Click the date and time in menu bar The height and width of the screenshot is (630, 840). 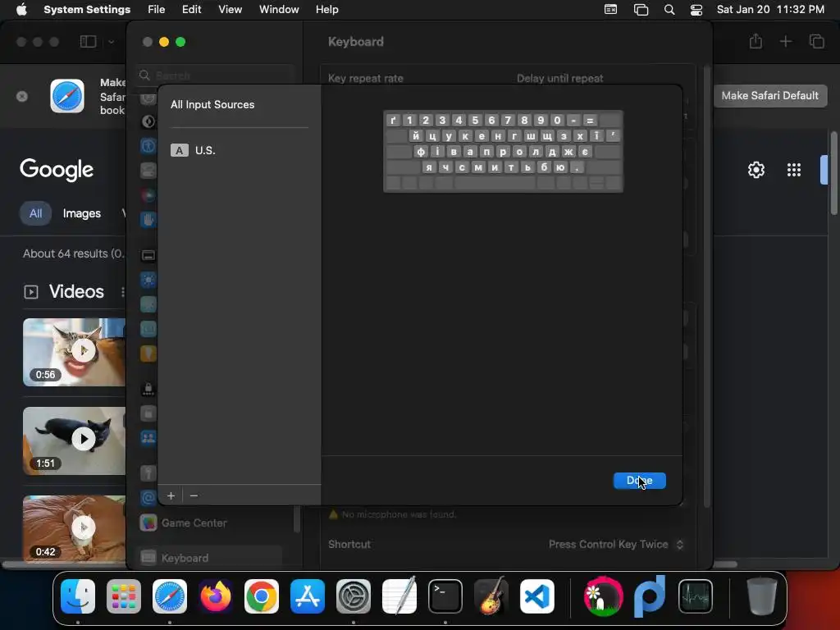770,9
